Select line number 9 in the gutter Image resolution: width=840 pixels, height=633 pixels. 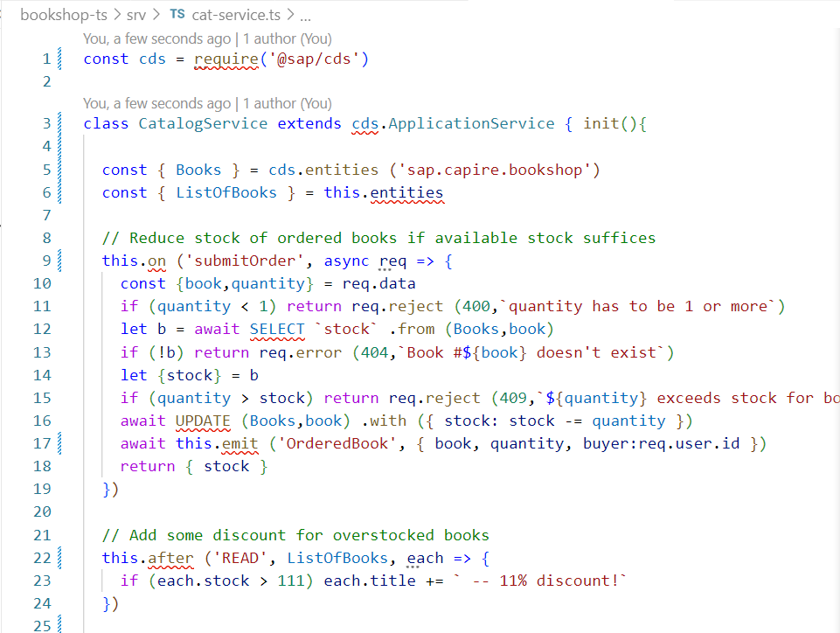[x=46, y=261]
